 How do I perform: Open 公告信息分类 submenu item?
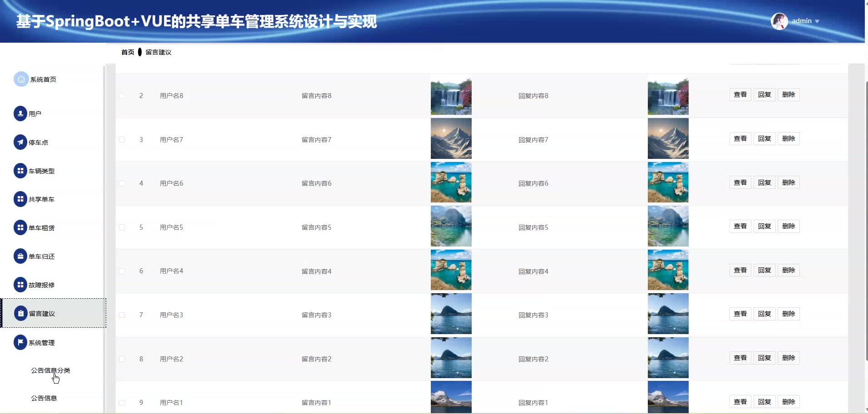[x=50, y=370]
